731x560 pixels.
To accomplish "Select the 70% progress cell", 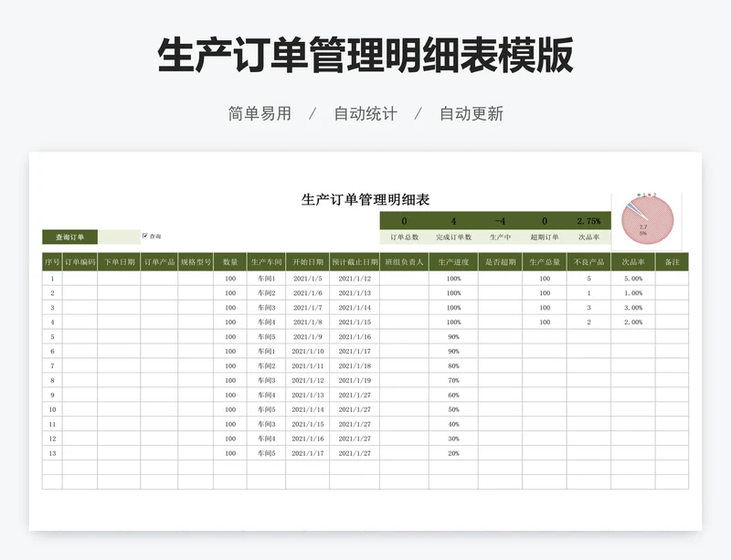I will tap(453, 380).
